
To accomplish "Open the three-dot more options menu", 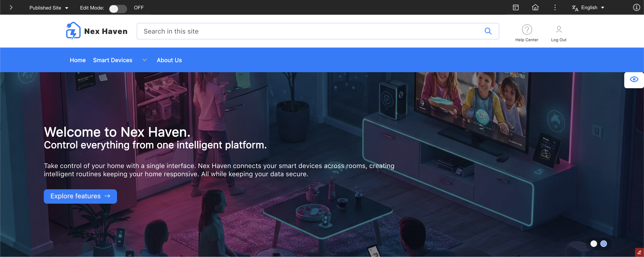I will coord(555,7).
